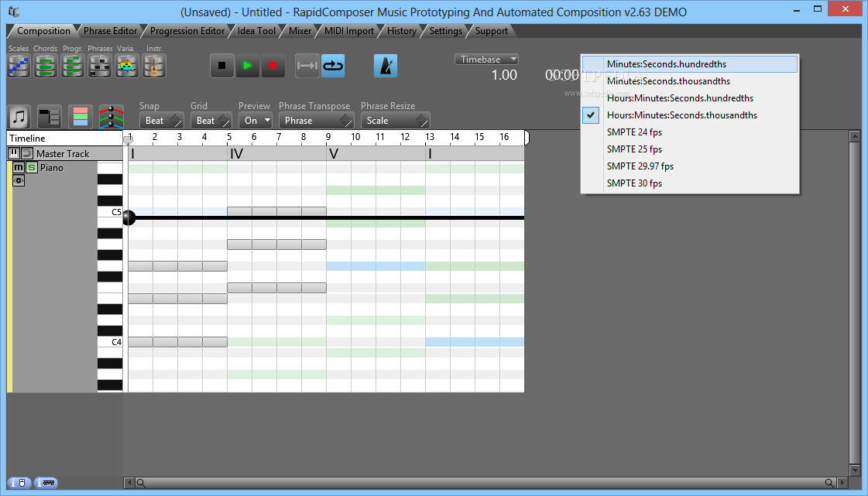Stop playback with the square button
This screenshot has width=868, height=496.
(222, 66)
